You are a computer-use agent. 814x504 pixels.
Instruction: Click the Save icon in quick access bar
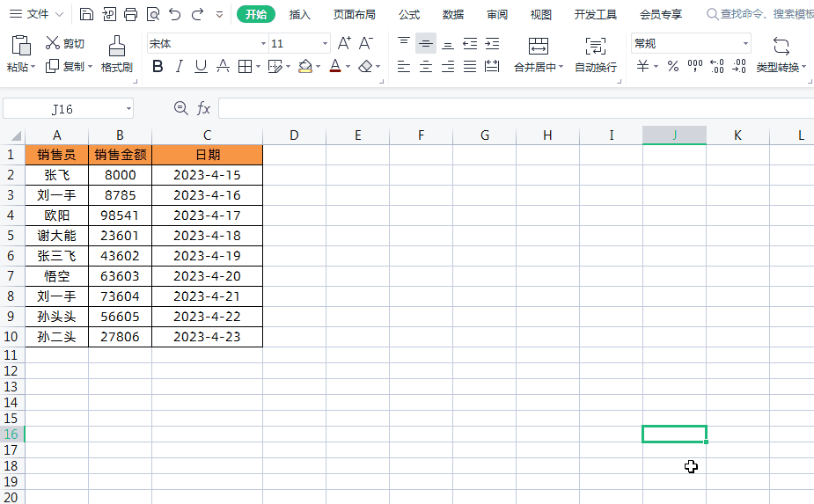tap(87, 14)
